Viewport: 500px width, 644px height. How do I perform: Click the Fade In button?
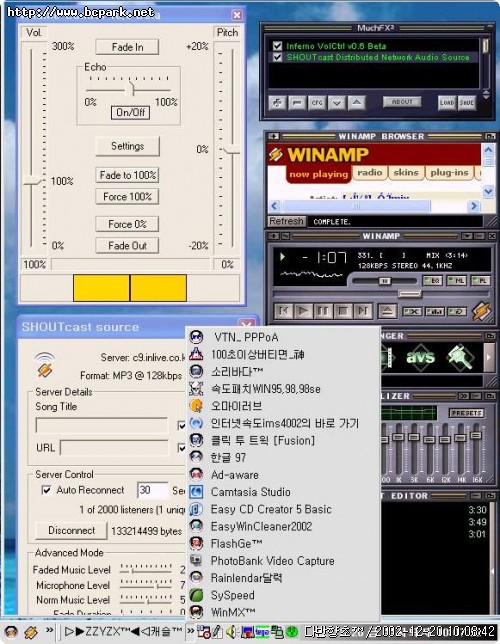click(127, 47)
